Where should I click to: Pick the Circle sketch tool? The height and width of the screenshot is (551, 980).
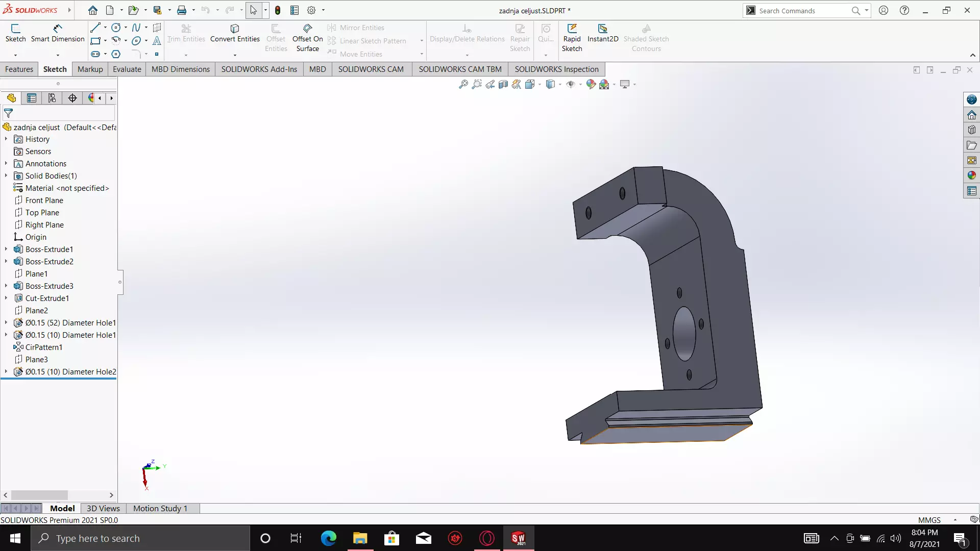coord(116,28)
